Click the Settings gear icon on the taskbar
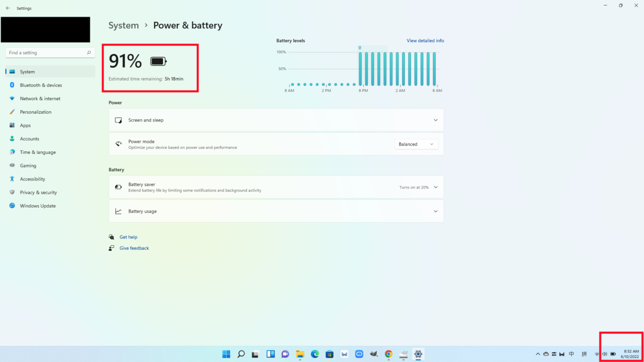The height and width of the screenshot is (362, 644). [x=418, y=354]
